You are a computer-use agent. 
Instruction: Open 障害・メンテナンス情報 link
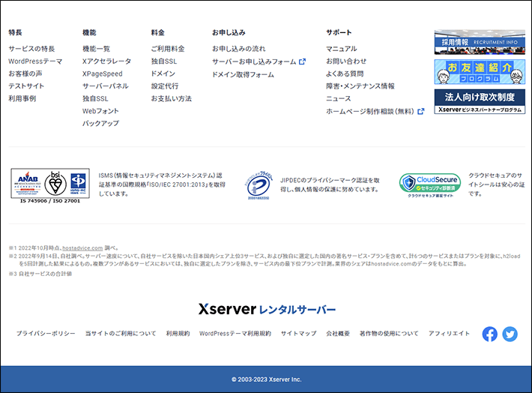tap(360, 86)
